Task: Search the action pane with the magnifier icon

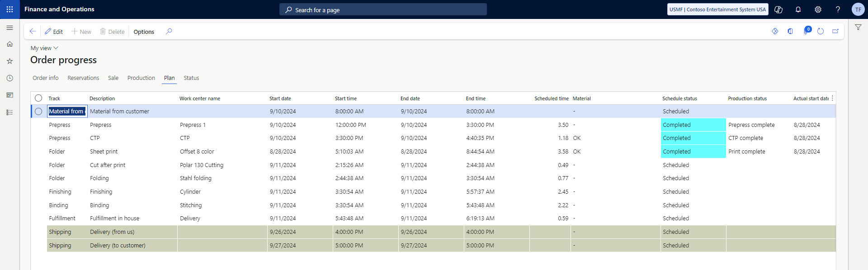Action: pos(169,31)
